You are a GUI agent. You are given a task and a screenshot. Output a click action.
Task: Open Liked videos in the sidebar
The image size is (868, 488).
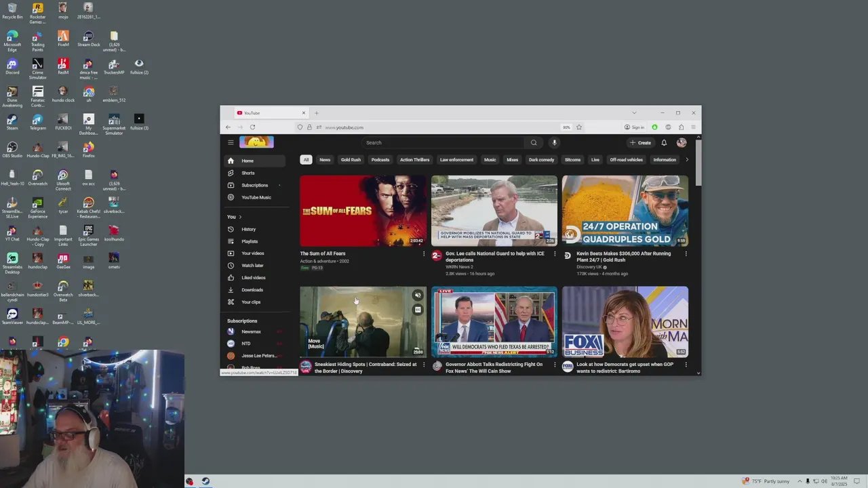tap(255, 278)
